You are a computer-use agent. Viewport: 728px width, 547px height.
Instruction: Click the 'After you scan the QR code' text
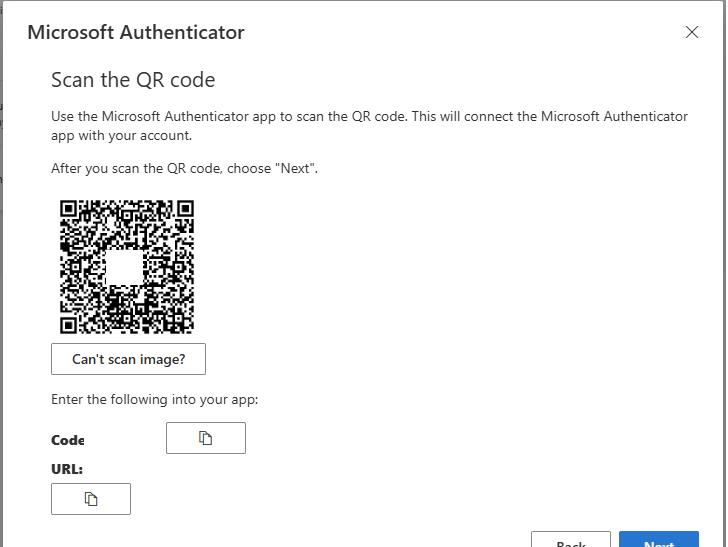[184, 168]
